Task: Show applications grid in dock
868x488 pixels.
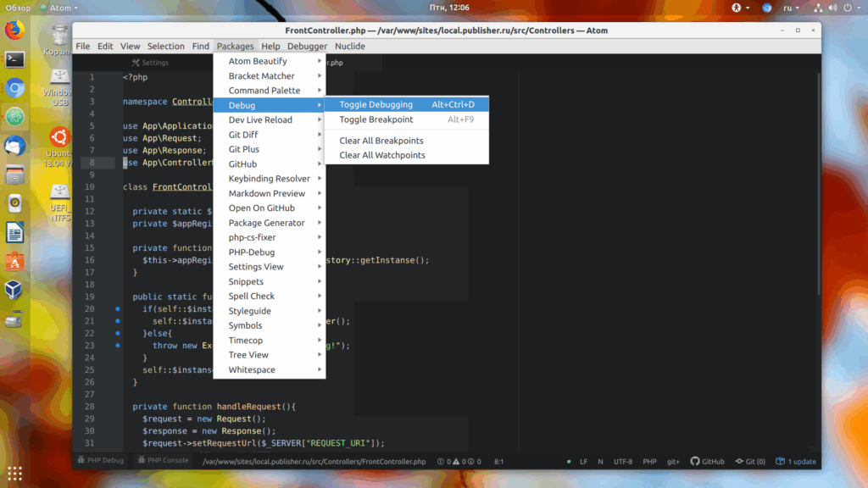Action: (15, 474)
